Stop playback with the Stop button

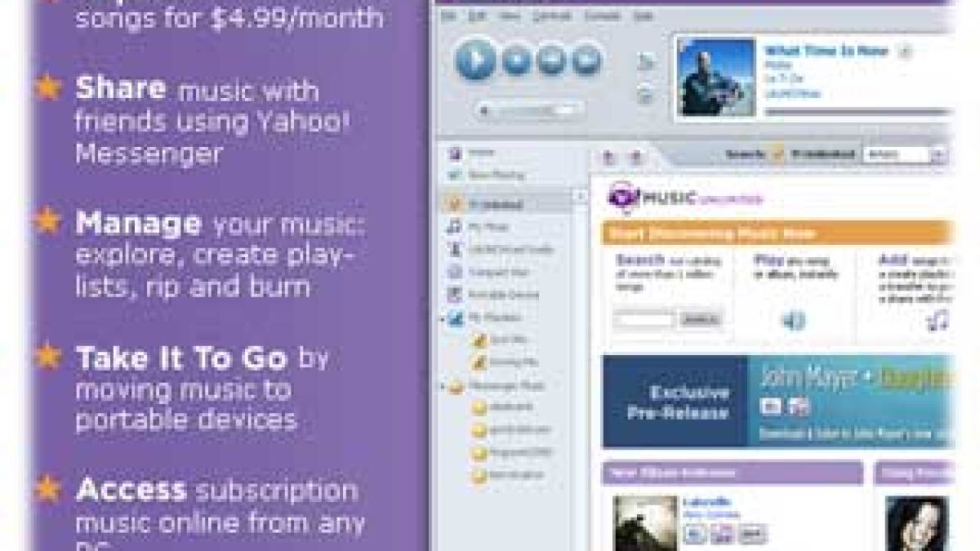point(517,60)
